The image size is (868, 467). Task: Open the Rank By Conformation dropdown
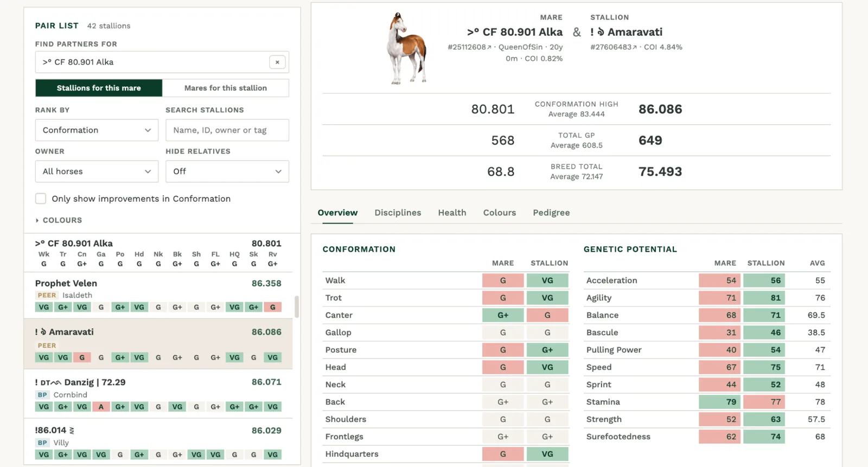pyautogui.click(x=97, y=130)
